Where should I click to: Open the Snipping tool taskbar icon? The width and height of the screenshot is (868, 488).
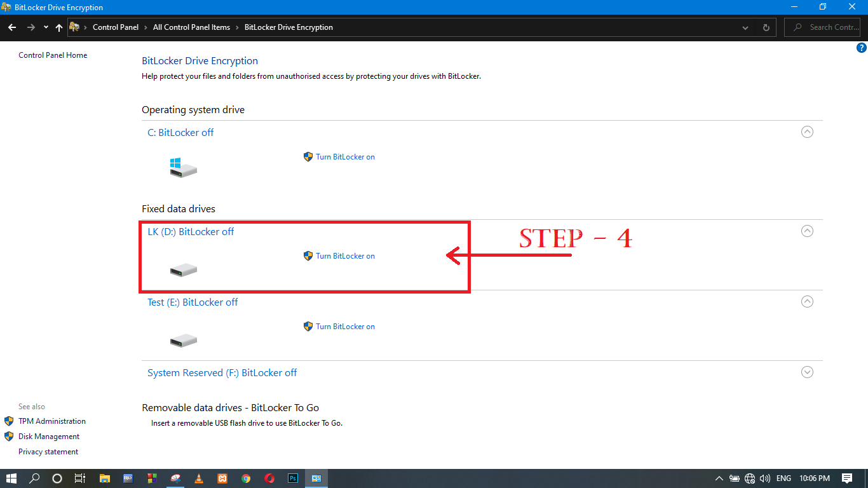tap(175, 478)
